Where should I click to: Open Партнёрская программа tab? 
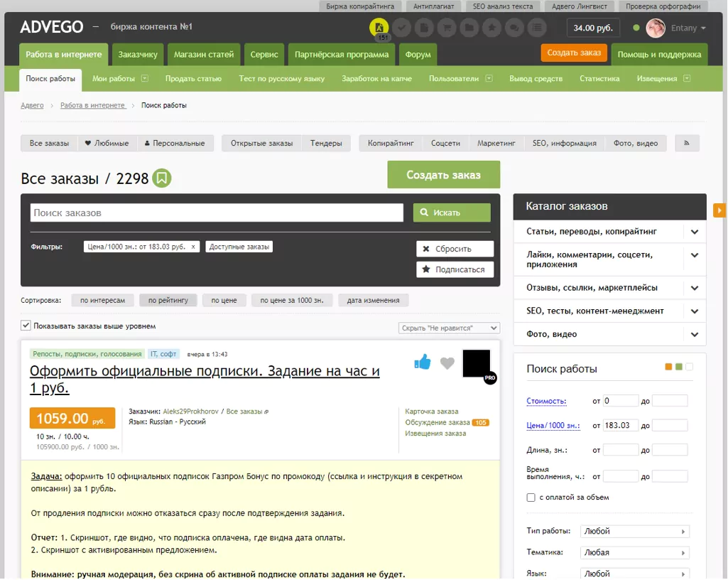342,54
